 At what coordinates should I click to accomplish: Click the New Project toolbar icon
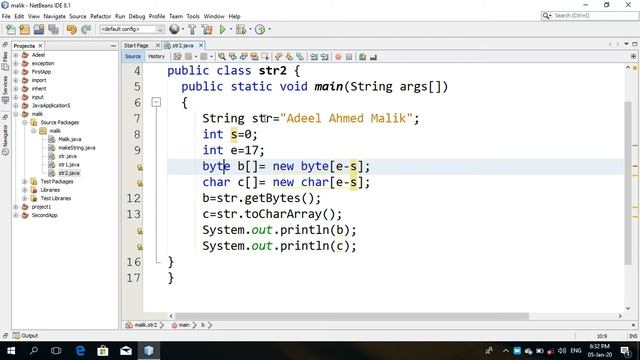(24, 29)
